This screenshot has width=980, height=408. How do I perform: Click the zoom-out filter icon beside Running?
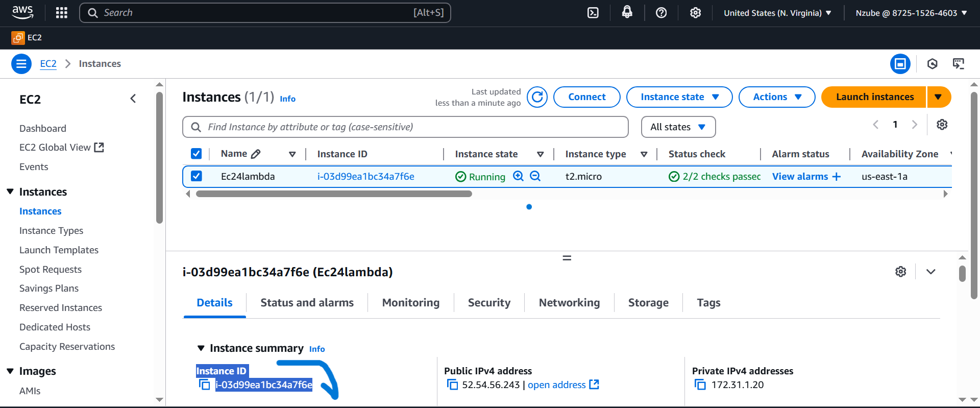pyautogui.click(x=535, y=176)
